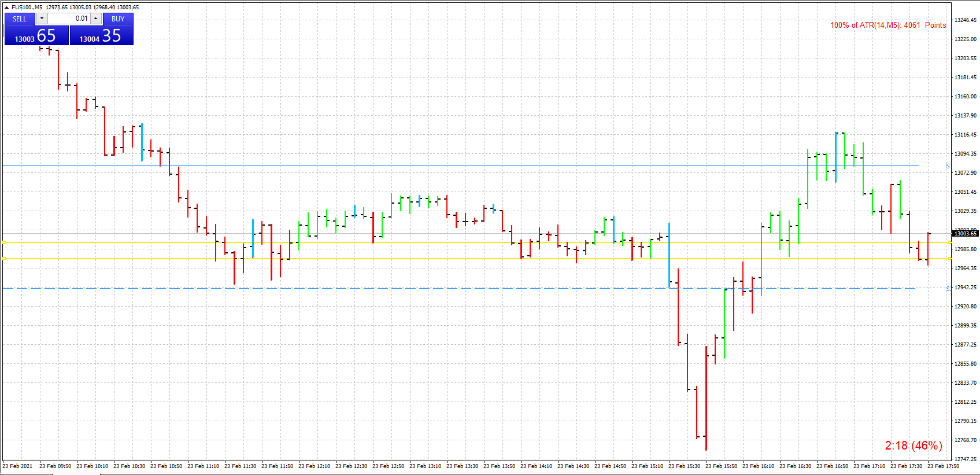Image resolution: width=980 pixels, height=475 pixels.
Task: Click time axis label 23 Feb 16:50
Action: [x=832, y=466]
